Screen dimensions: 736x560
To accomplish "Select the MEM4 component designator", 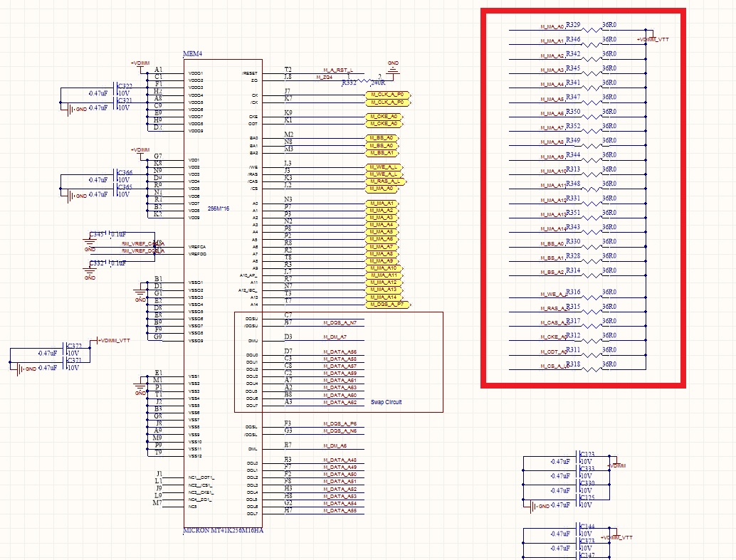I will [192, 54].
